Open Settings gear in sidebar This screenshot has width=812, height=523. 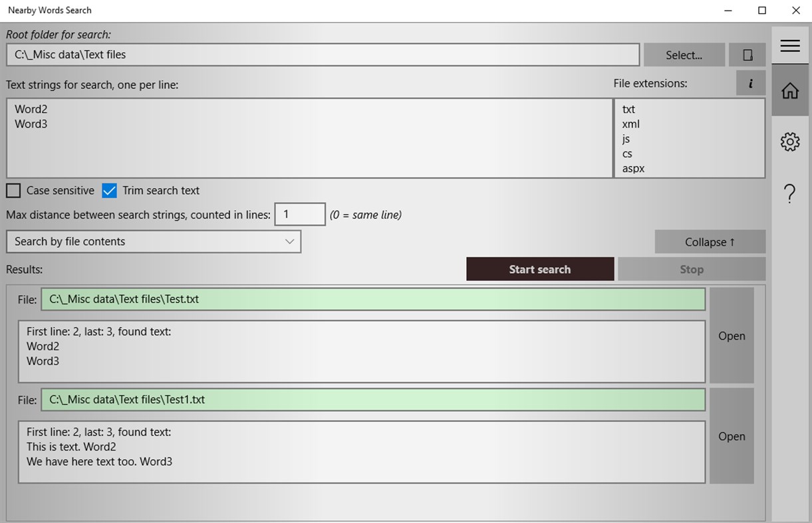click(x=790, y=142)
